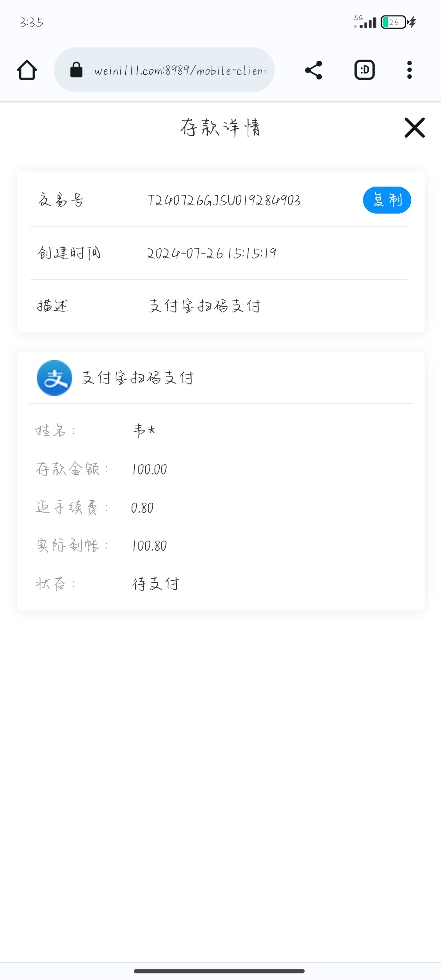This screenshot has width=441, height=980.
Task: Tap the browser home icon
Action: pyautogui.click(x=27, y=70)
